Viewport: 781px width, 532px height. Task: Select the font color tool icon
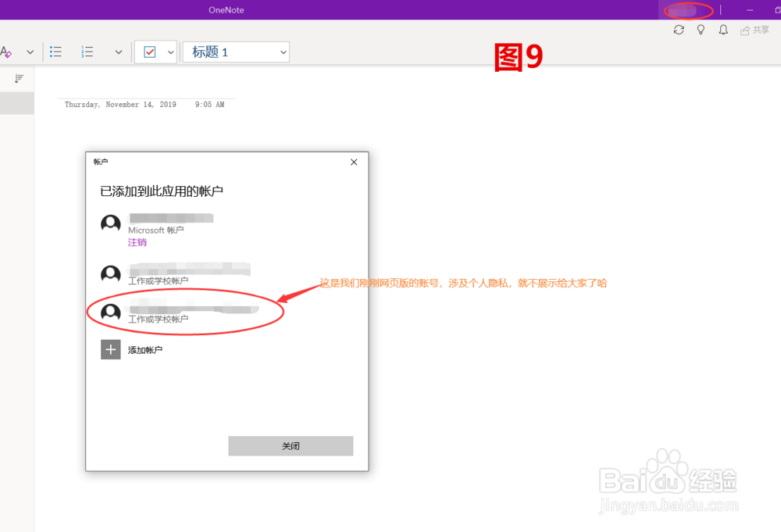click(x=6, y=51)
